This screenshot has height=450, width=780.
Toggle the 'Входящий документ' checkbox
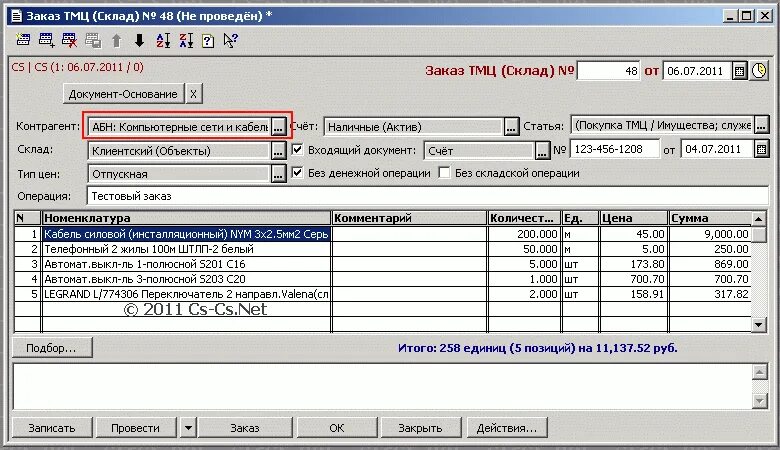tap(297, 149)
